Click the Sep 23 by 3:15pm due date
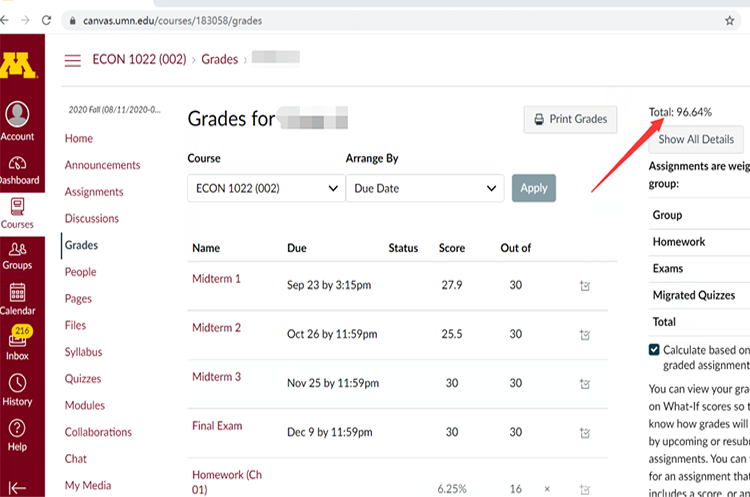This screenshot has height=497, width=750. [329, 285]
